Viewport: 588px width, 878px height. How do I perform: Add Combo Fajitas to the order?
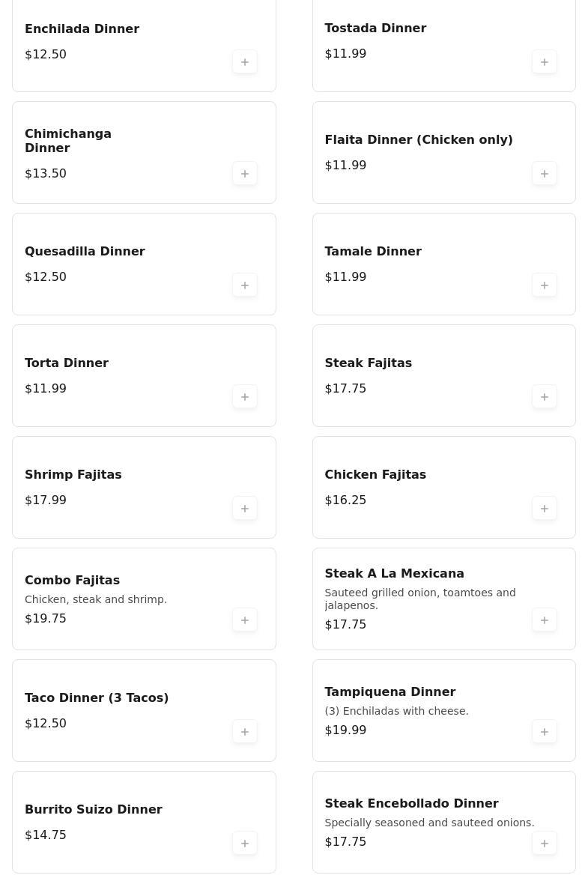(x=245, y=620)
